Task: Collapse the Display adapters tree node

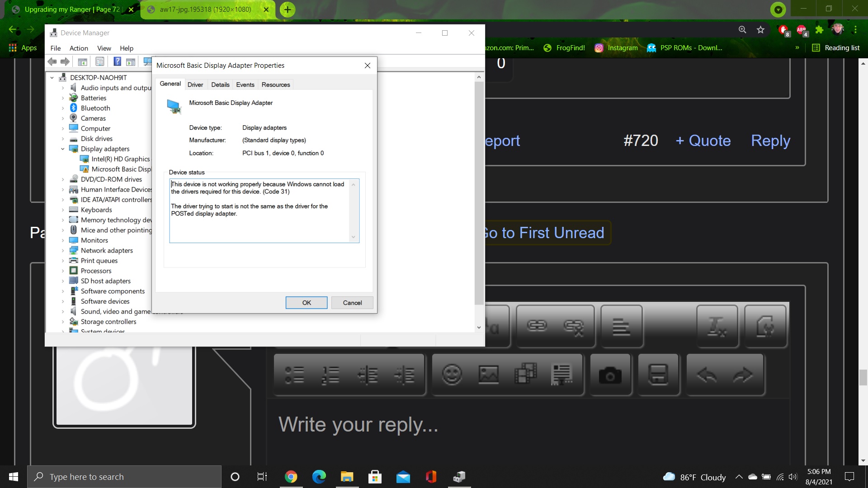Action: [x=63, y=149]
